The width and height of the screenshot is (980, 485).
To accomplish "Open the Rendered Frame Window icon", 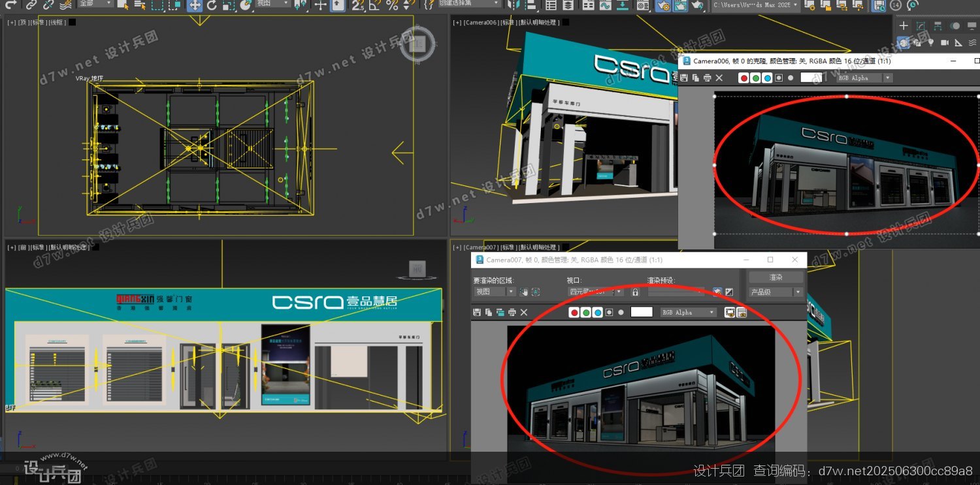I will click(680, 5).
